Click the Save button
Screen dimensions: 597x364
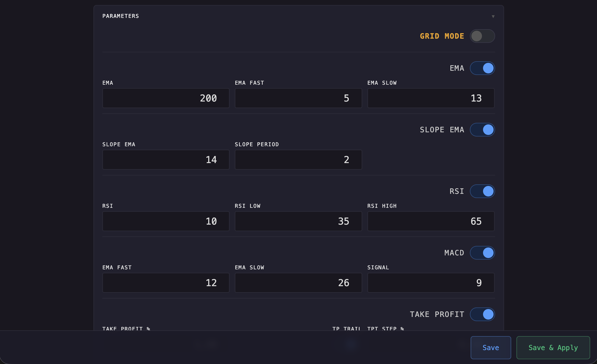pyautogui.click(x=490, y=347)
